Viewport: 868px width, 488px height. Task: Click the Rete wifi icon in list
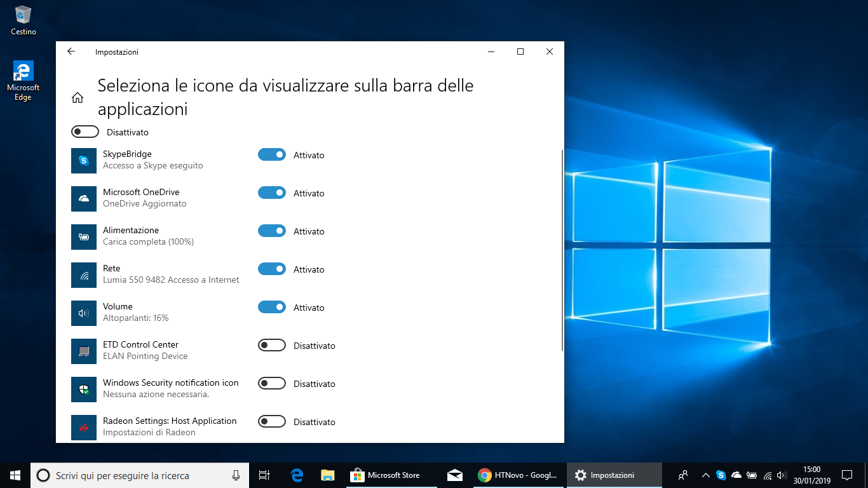(x=84, y=275)
